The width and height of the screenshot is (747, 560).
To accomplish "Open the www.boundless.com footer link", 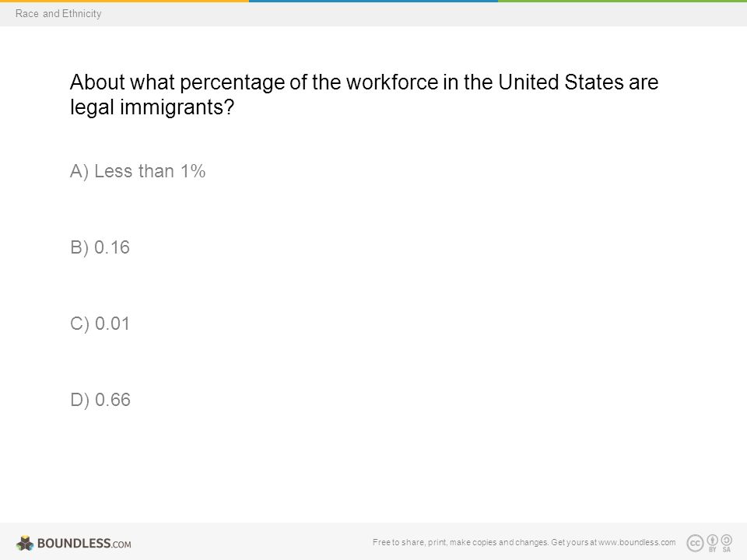I will [x=637, y=542].
